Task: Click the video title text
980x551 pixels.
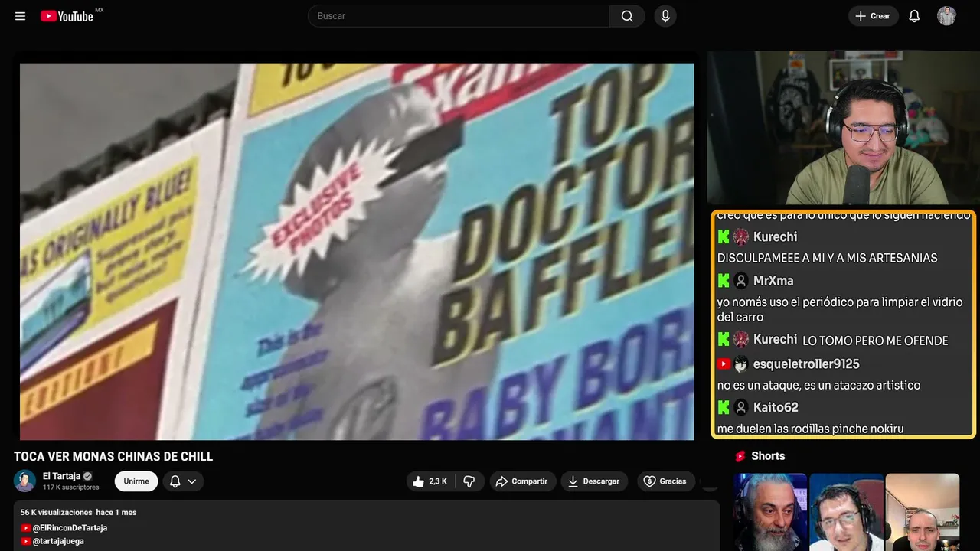Action: tap(113, 457)
